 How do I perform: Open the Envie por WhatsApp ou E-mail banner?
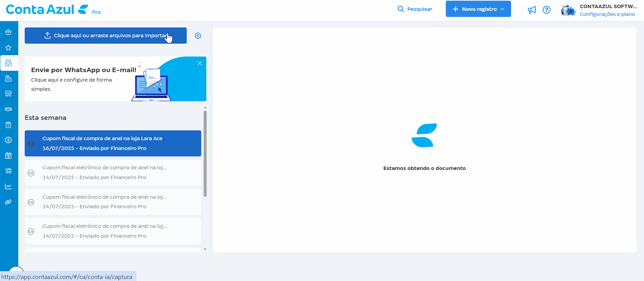coord(115,79)
